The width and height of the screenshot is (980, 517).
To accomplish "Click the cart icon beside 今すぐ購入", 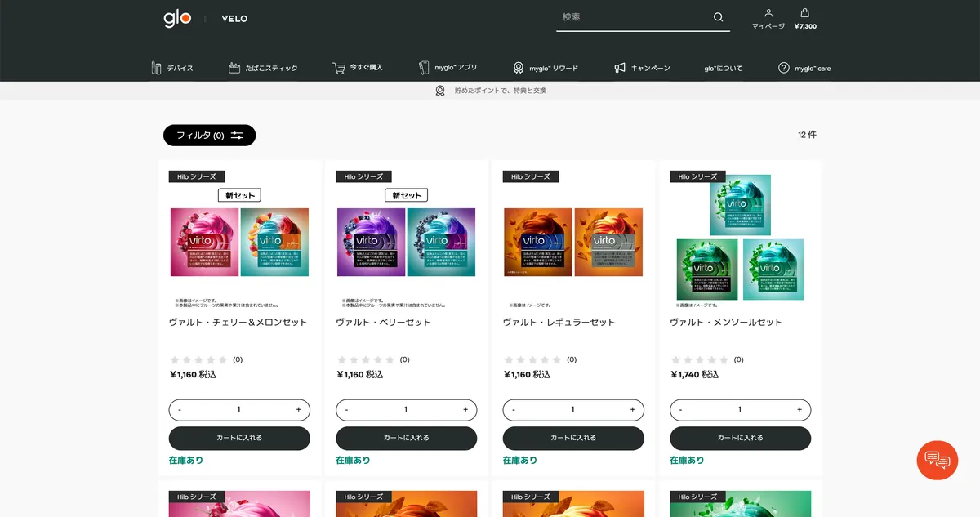I will [x=339, y=68].
